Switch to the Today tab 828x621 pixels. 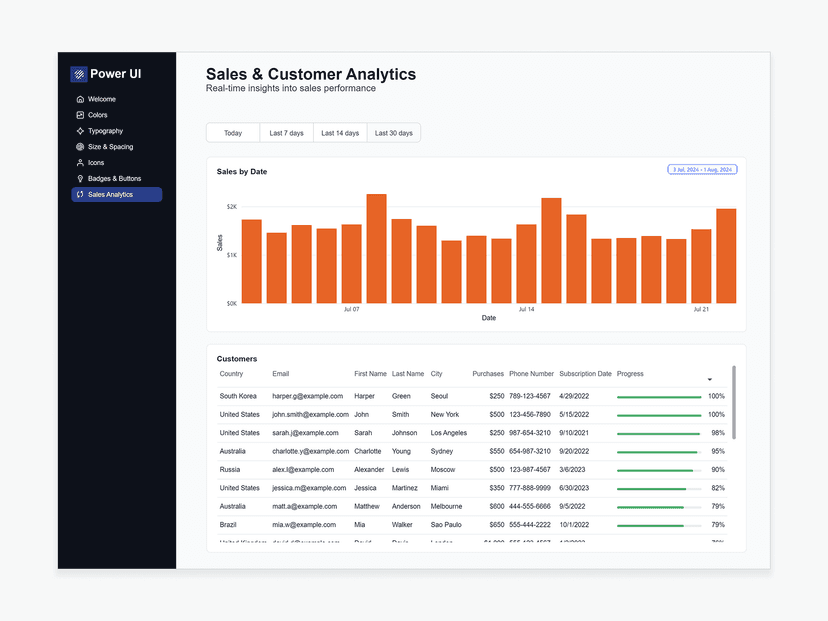click(232, 132)
